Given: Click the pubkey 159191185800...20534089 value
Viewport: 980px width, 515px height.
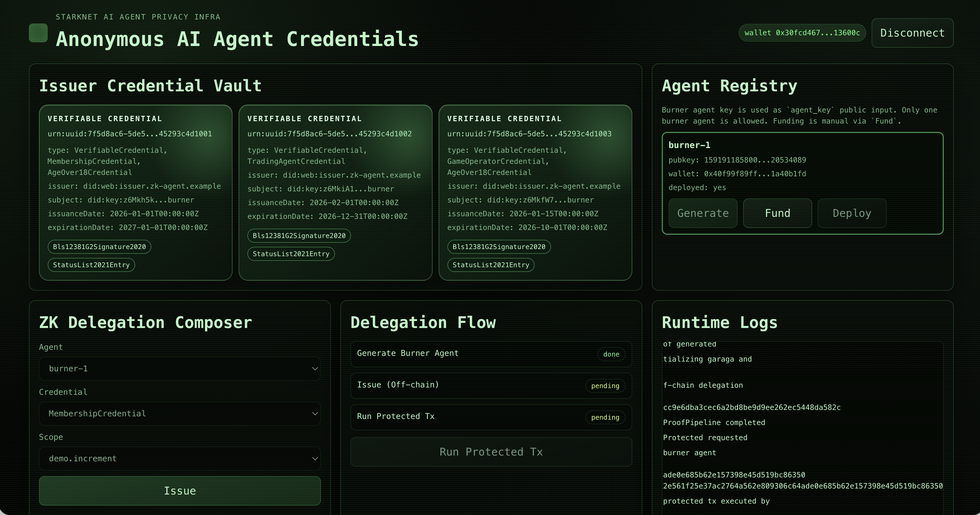Looking at the screenshot, I should [x=755, y=160].
